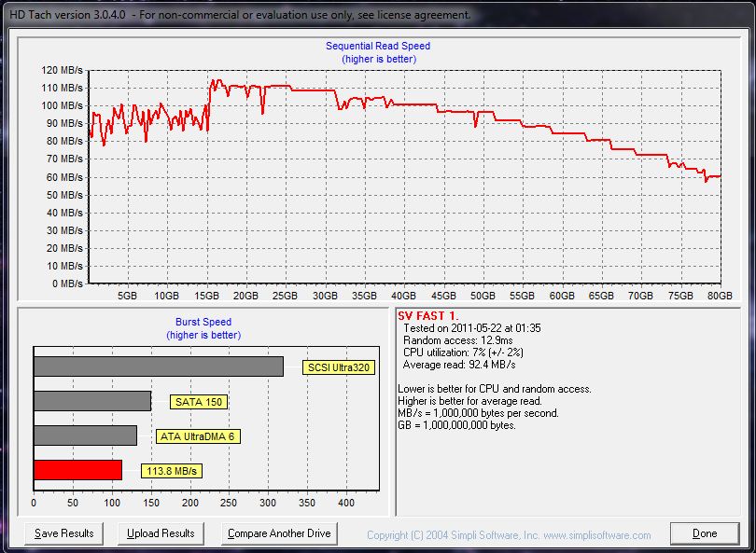Click the Sequential Read Speed chart title
756x553 pixels.
coord(378,46)
